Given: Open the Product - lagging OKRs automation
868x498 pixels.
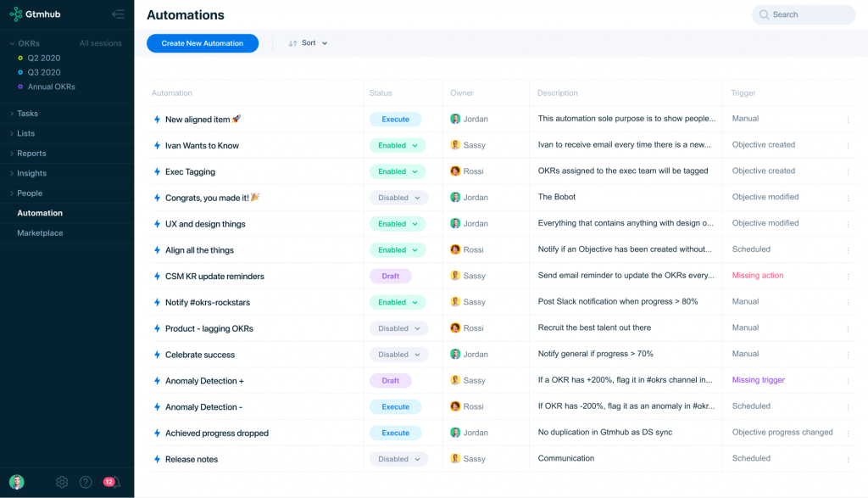Looking at the screenshot, I should click(x=209, y=328).
